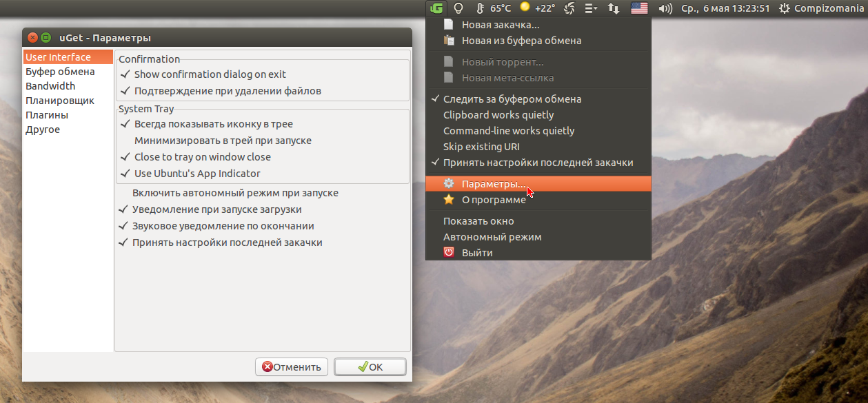The height and width of the screenshot is (403, 868).
Task: Click the sound volume indicator icon
Action: (665, 8)
